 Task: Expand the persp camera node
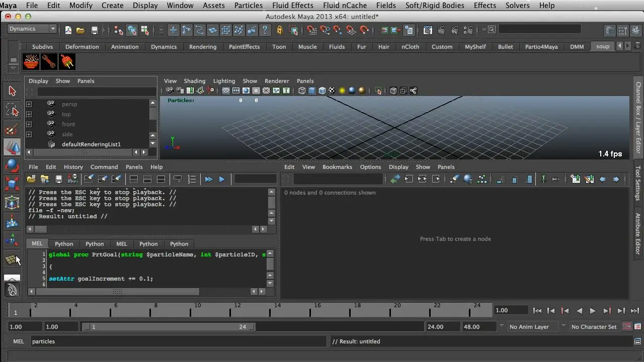29,104
